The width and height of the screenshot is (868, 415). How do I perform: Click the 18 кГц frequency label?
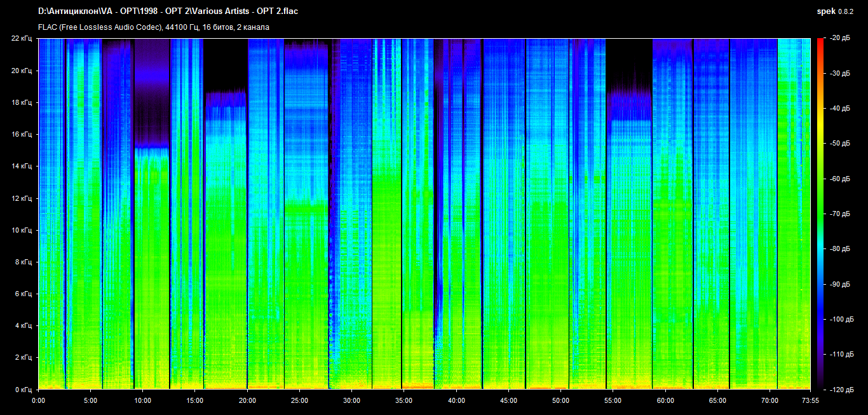pyautogui.click(x=22, y=102)
